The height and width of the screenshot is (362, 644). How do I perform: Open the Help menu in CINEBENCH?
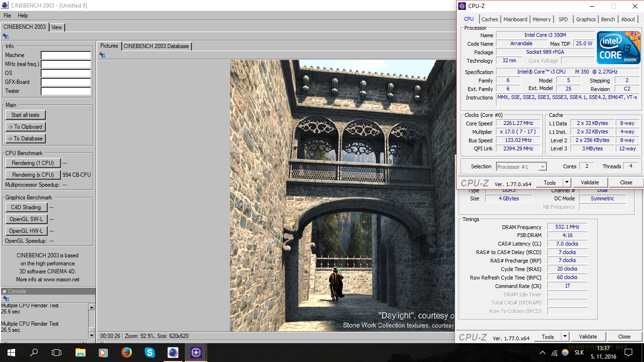click(x=23, y=16)
